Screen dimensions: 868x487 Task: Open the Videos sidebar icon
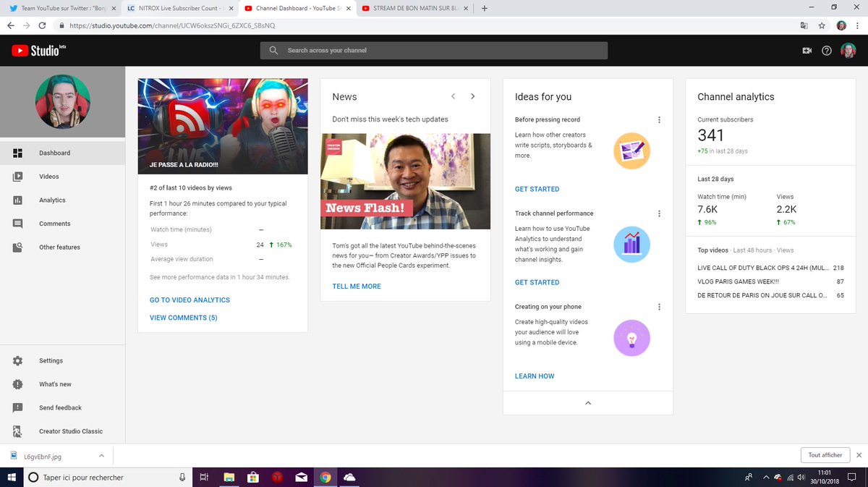point(18,177)
